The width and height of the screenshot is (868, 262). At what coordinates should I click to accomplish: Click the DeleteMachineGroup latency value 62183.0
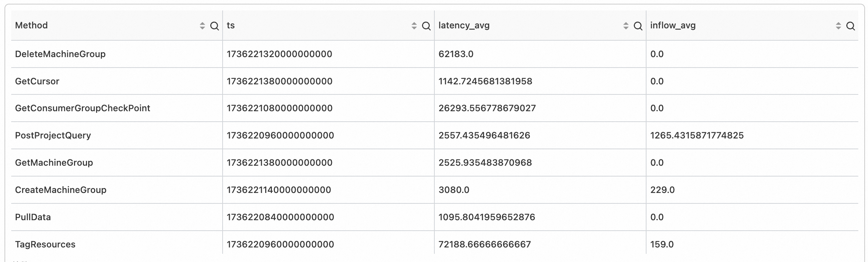point(456,54)
